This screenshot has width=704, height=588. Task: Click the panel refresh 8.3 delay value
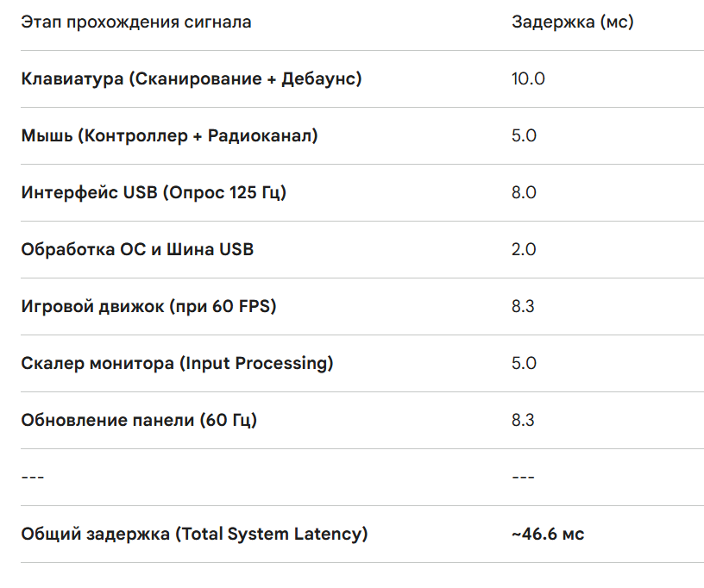coord(523,420)
